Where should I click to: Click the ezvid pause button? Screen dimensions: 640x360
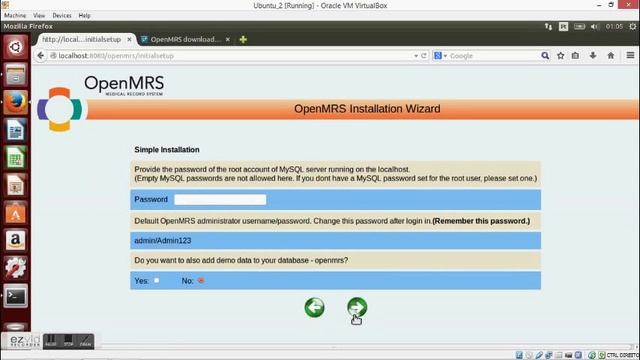point(51,341)
